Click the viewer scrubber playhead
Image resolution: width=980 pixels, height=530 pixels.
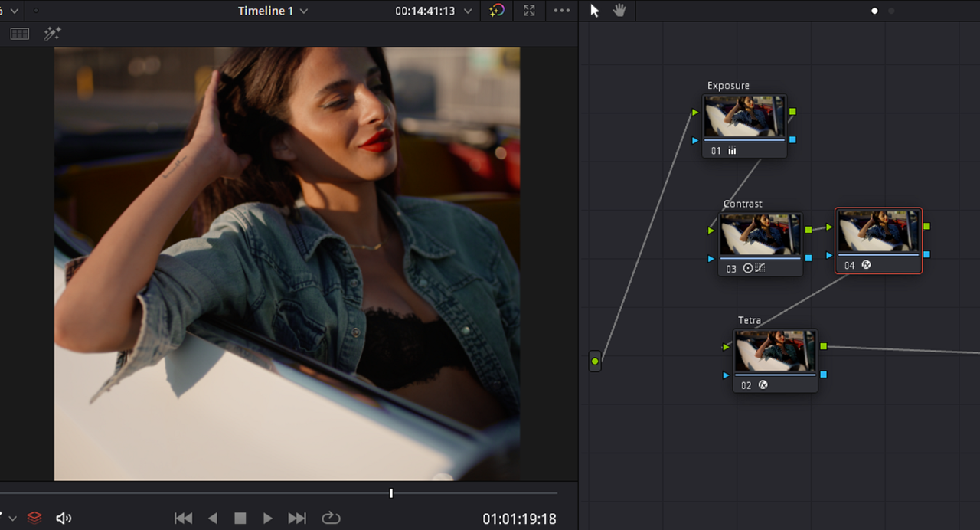(x=391, y=493)
